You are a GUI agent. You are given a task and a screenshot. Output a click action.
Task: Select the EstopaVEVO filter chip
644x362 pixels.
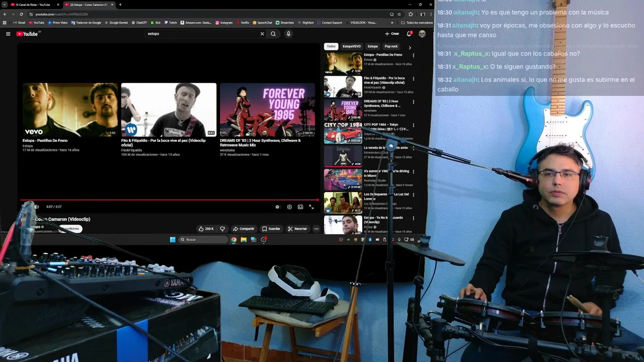(352, 46)
